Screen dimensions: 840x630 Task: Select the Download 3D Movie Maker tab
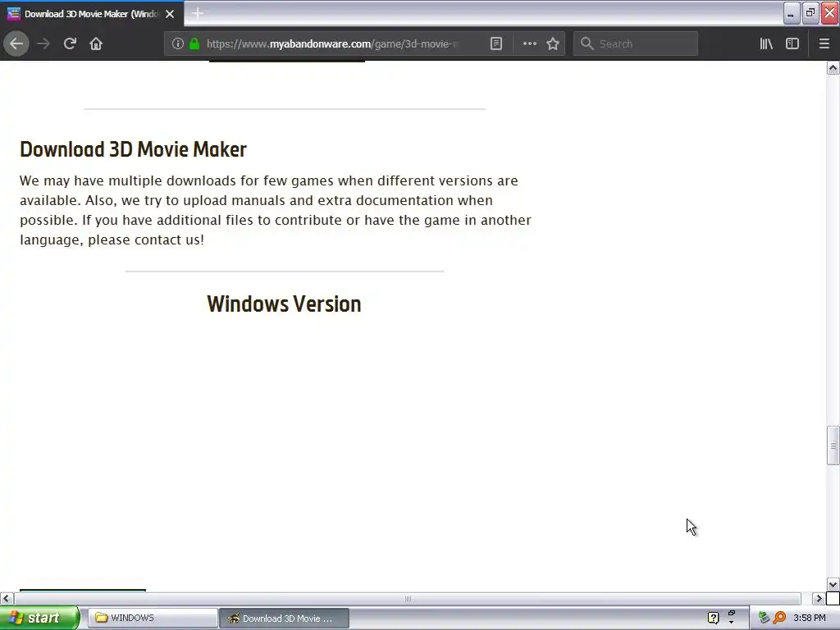tap(92, 13)
